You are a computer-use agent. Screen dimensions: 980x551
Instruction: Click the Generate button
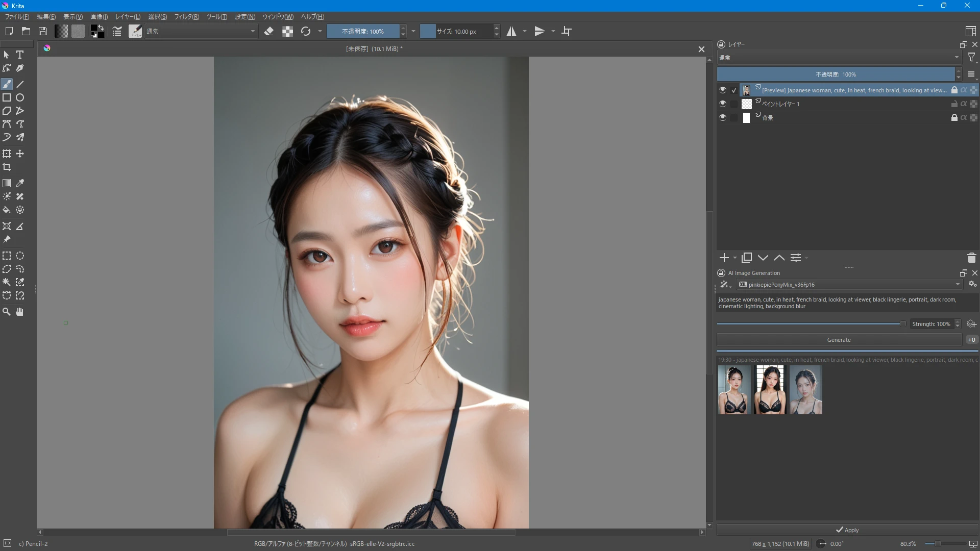pyautogui.click(x=839, y=340)
